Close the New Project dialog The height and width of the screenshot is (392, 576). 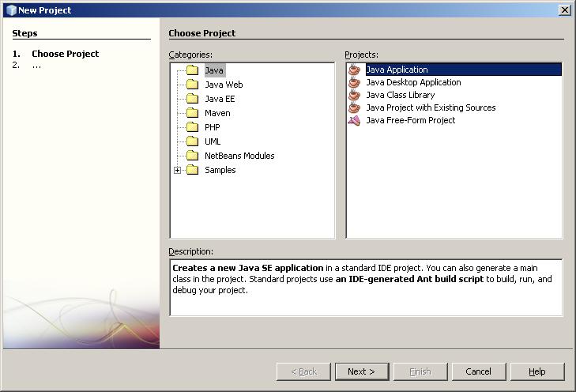pos(564,10)
